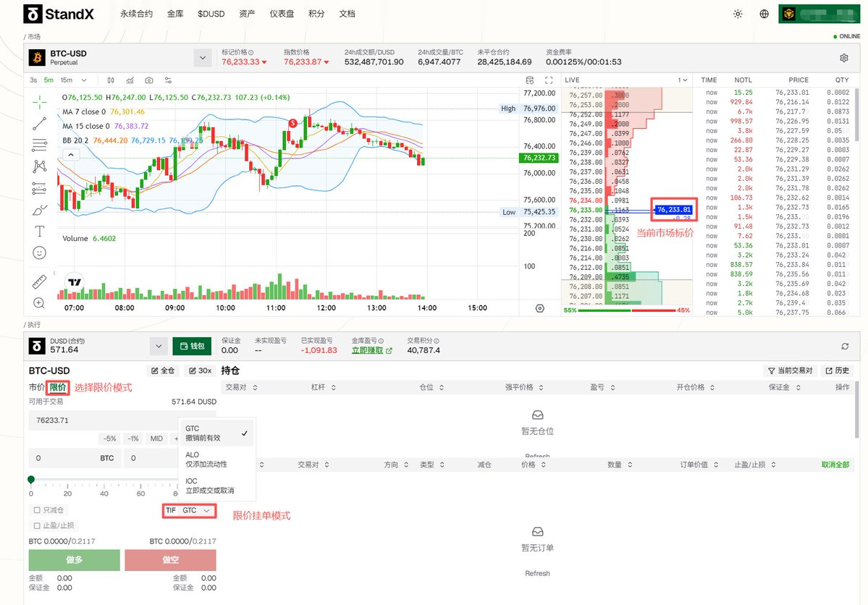Click the green 做多 button

(74, 560)
